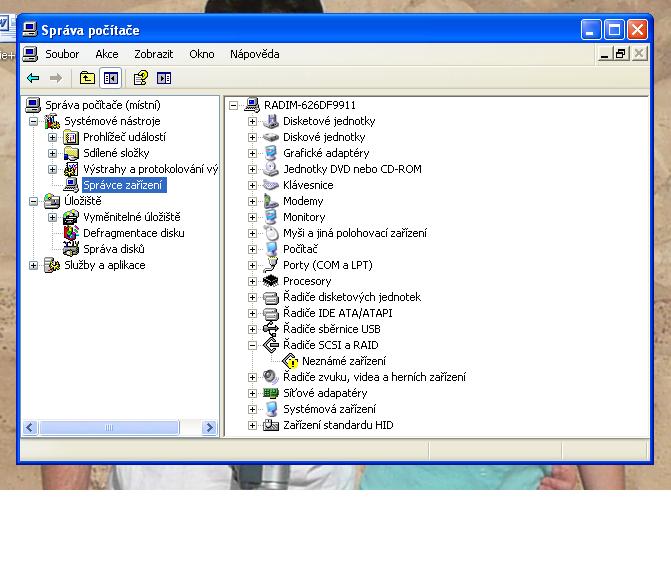671x577 pixels.
Task: Expand Síťové adaptéry category
Action: coord(252,393)
